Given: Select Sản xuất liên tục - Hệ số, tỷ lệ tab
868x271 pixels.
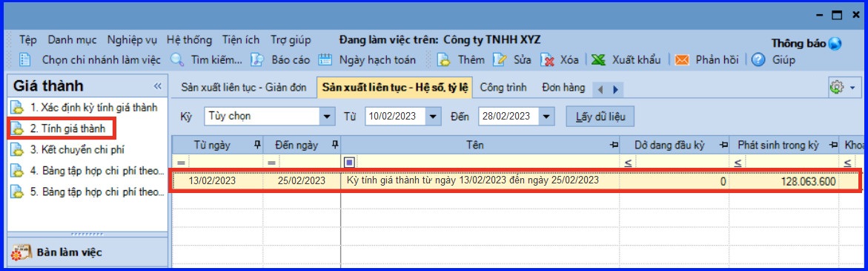Looking at the screenshot, I should (394, 88).
